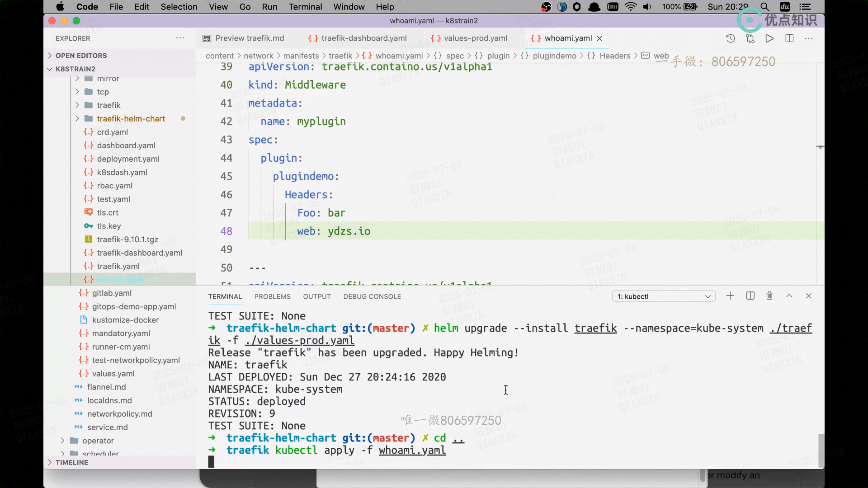Split the terminal panel
868x488 pixels.
coord(750,296)
